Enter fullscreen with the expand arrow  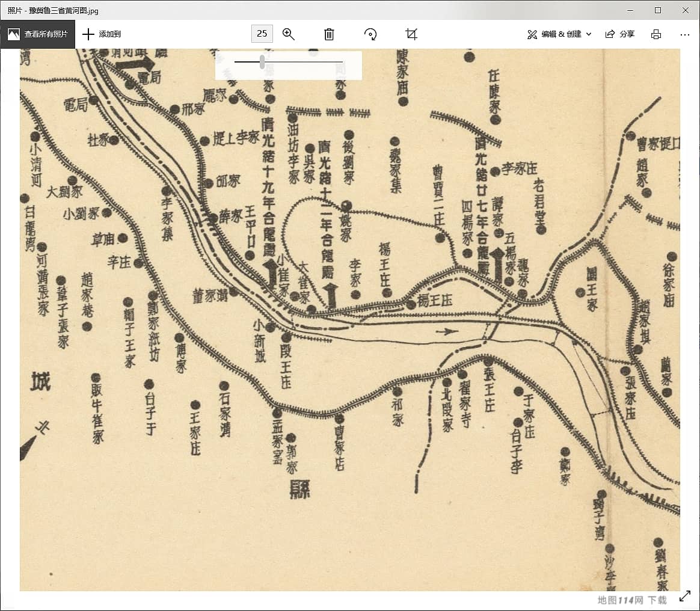[x=685, y=595]
